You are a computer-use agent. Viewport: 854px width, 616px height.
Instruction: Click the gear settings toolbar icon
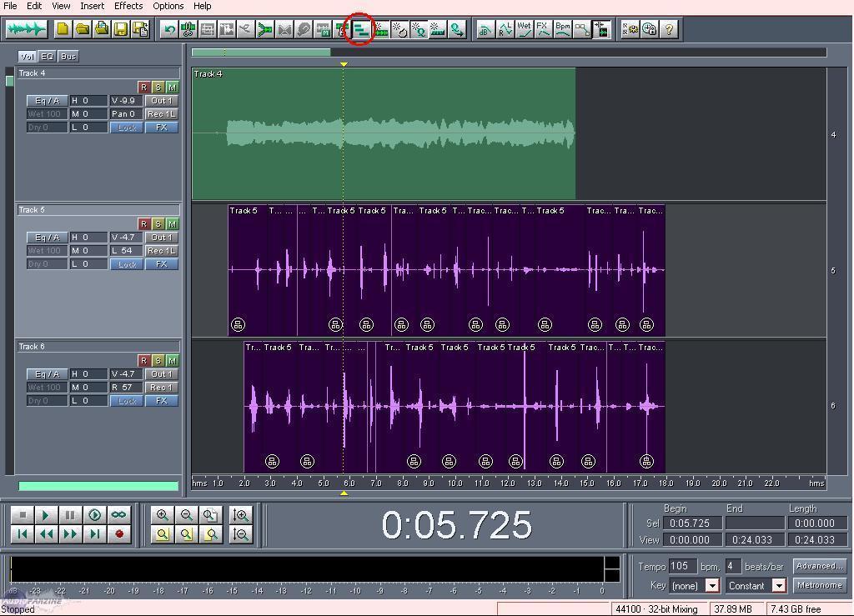[x=630, y=29]
